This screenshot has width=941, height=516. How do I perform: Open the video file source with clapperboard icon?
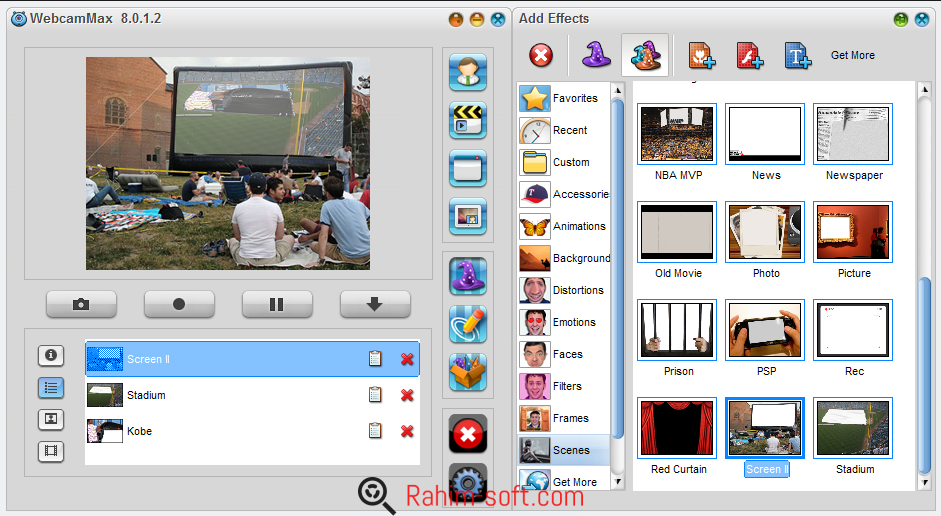(x=467, y=120)
